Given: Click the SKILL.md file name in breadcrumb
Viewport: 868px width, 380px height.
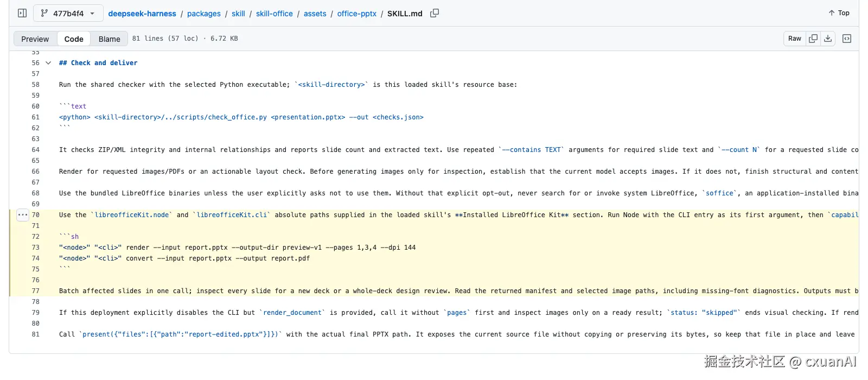Looking at the screenshot, I should (x=405, y=14).
